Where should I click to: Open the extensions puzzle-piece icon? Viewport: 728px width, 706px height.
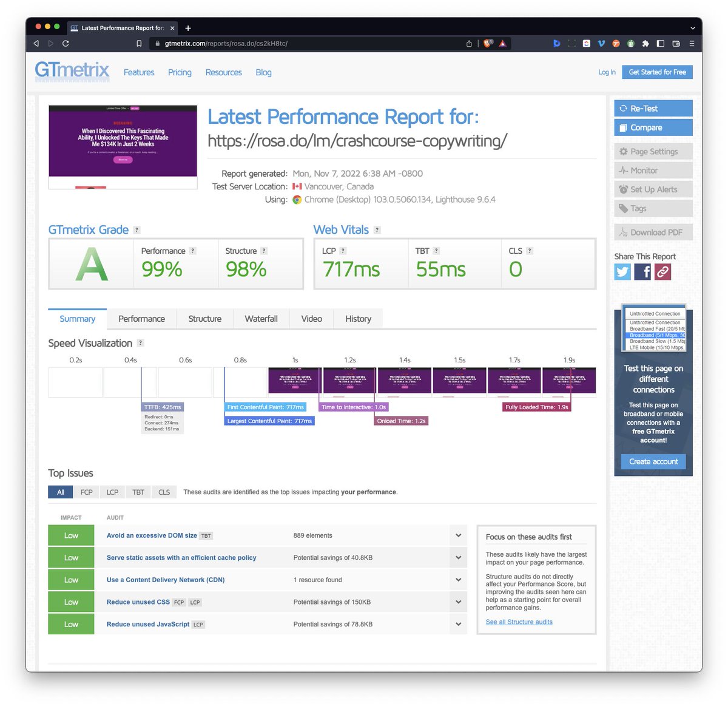(x=645, y=44)
